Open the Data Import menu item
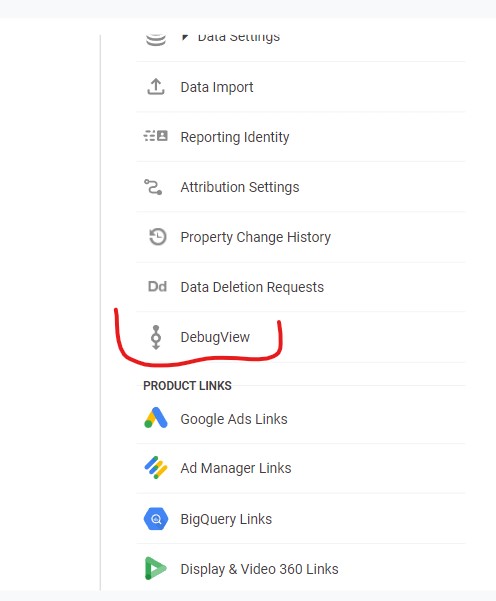This screenshot has height=601, width=496. 301,87
